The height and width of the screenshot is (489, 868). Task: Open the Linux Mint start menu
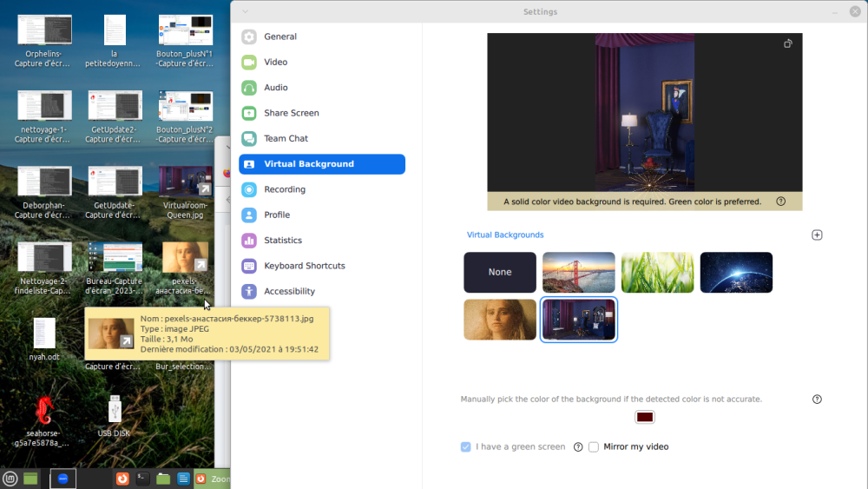click(10, 479)
